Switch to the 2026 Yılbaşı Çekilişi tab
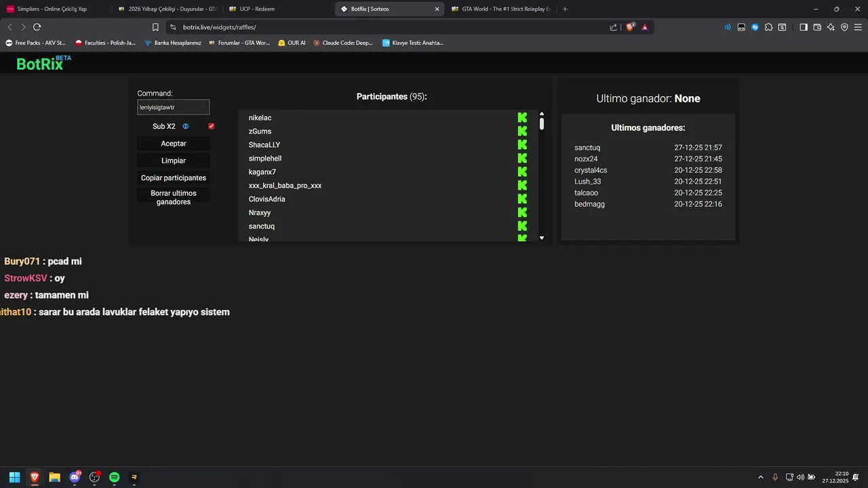The height and width of the screenshot is (488, 868). point(167,9)
